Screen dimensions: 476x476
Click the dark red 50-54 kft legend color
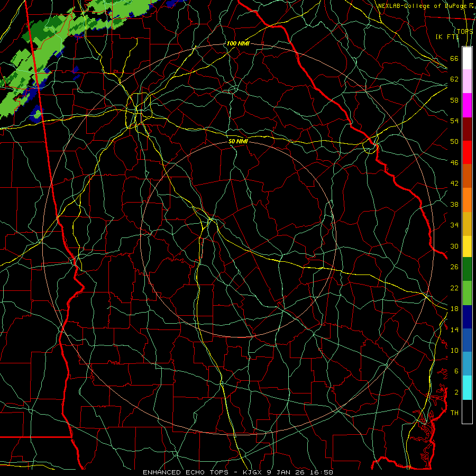click(467, 129)
